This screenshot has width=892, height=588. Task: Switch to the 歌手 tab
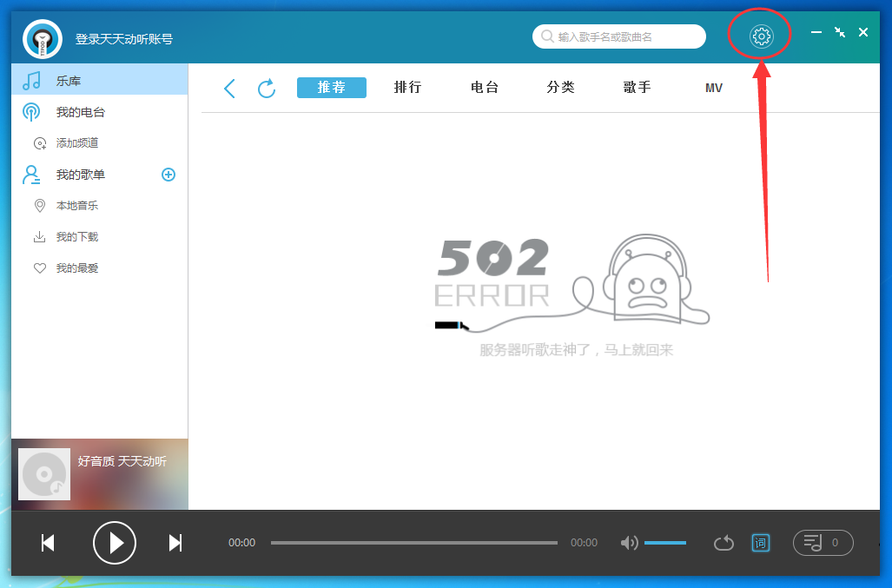(x=637, y=88)
